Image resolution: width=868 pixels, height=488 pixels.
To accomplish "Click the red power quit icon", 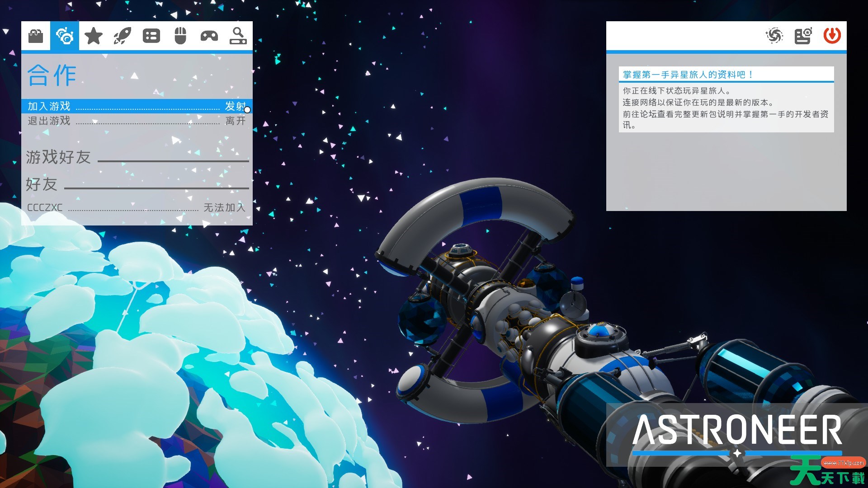I will pos(832,36).
